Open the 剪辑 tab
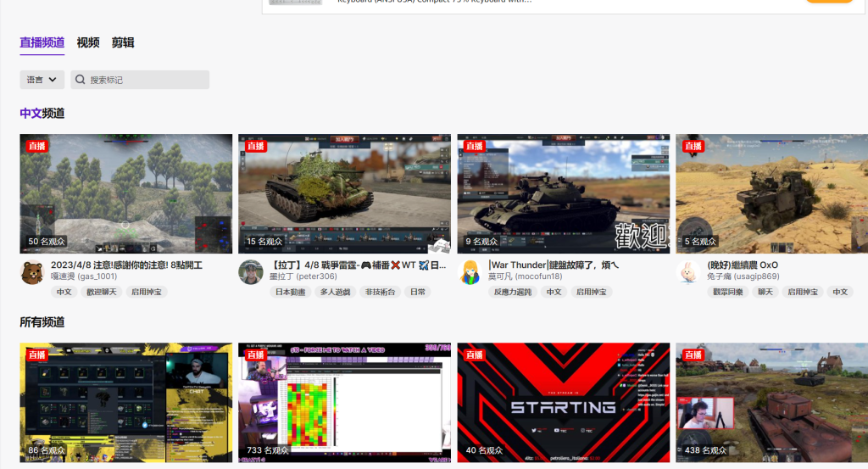The image size is (868, 469). click(x=123, y=42)
